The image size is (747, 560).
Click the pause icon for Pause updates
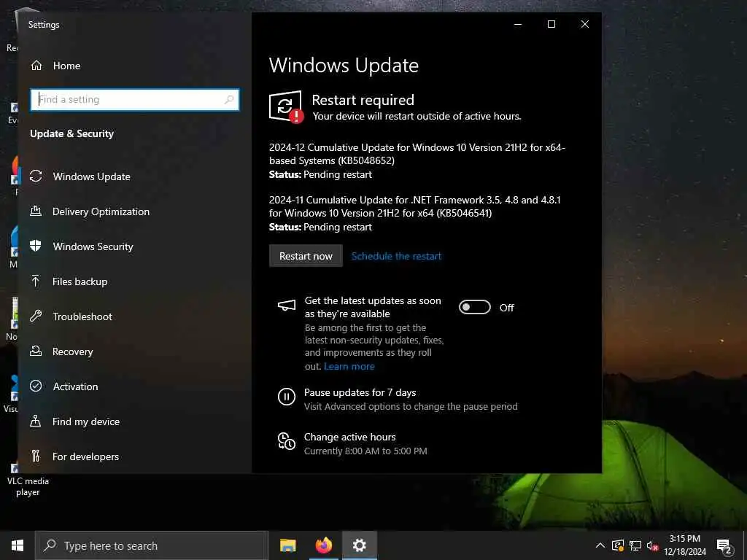click(x=286, y=396)
